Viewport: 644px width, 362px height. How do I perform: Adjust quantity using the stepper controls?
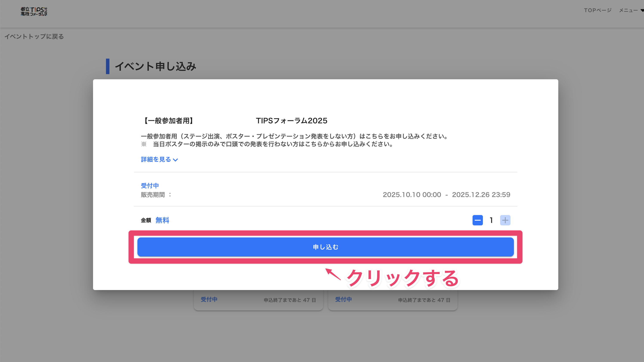(491, 220)
